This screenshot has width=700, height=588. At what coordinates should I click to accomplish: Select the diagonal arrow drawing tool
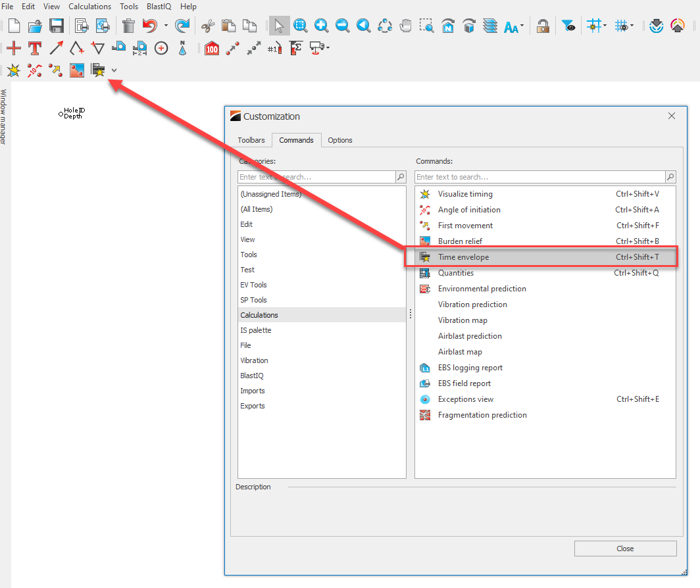57,48
